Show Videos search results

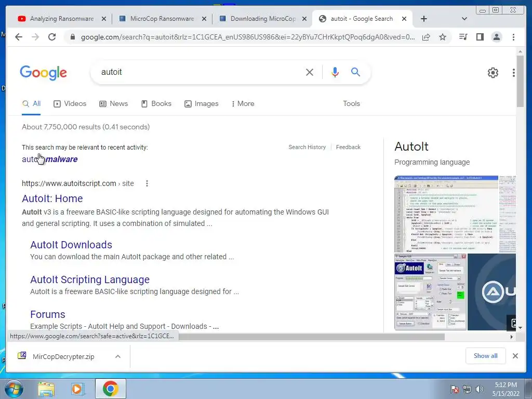pos(70,104)
